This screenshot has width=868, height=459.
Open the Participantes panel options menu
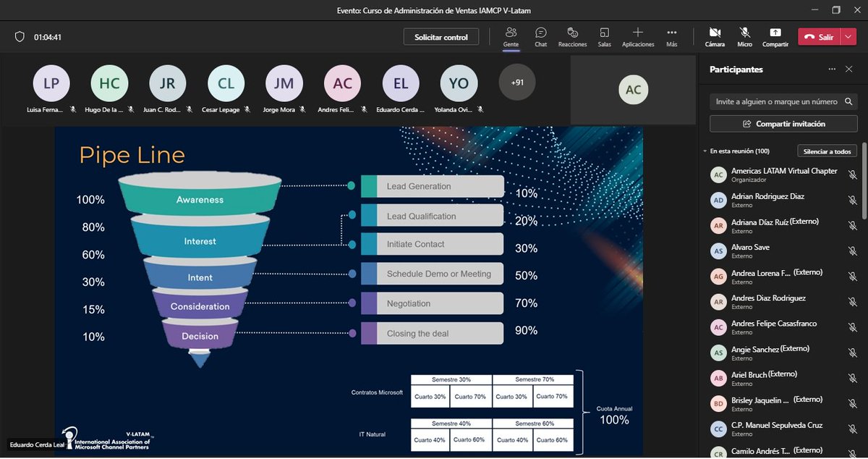click(x=832, y=69)
